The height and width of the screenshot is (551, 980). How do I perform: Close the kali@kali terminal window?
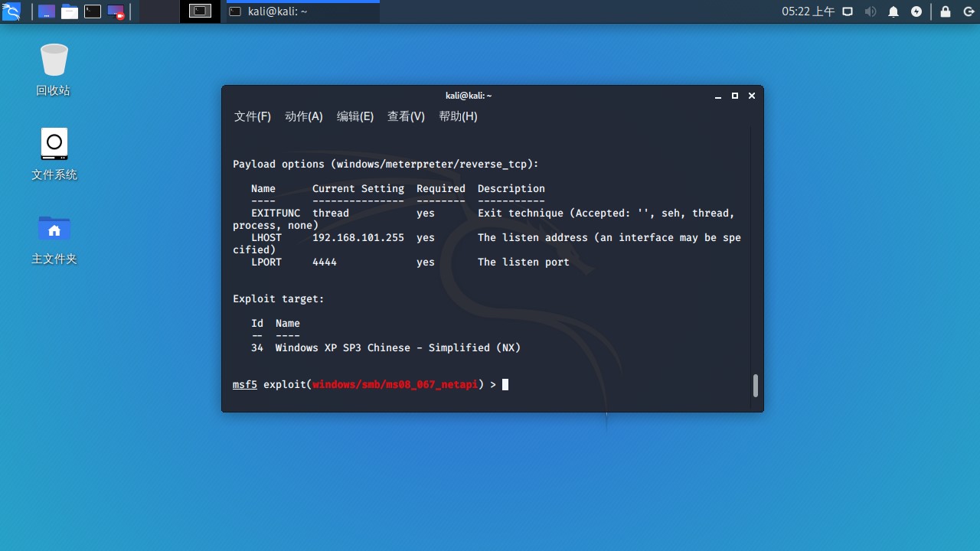pyautogui.click(x=752, y=96)
